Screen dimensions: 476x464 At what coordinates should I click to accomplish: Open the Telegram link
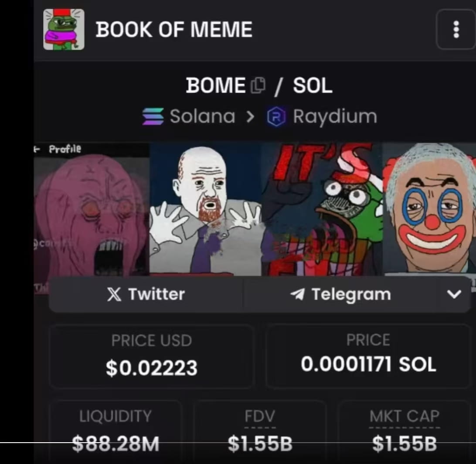pos(340,294)
